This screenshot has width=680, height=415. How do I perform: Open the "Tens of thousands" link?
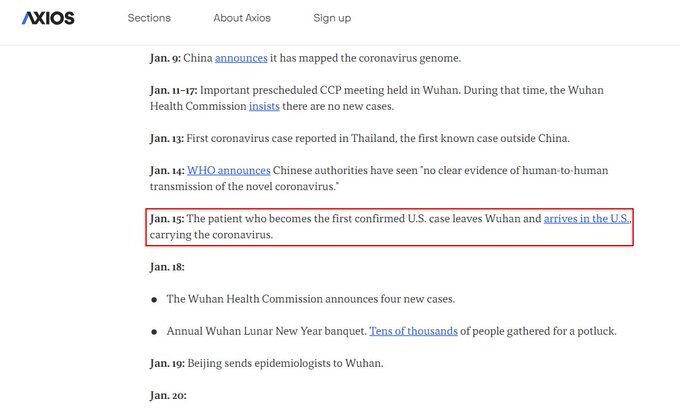pyautogui.click(x=413, y=331)
